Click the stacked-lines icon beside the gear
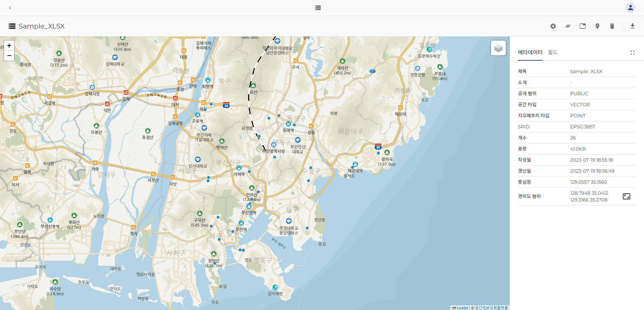 tap(568, 26)
